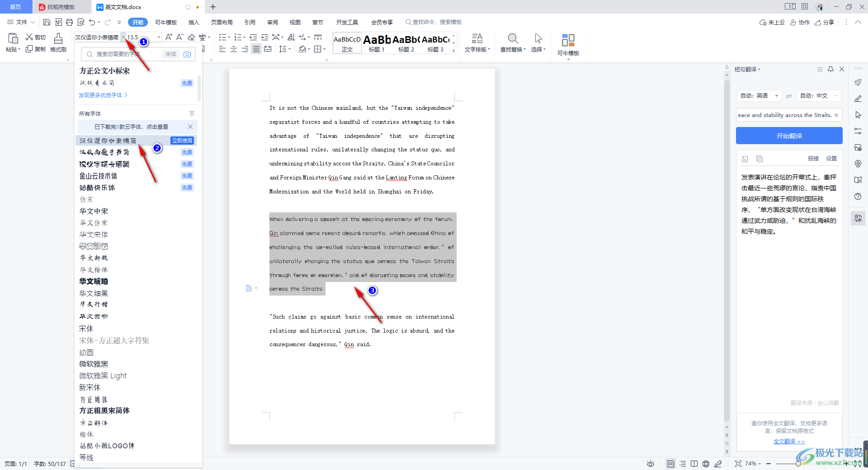Pin the 短句翻译 translation panel
This screenshot has height=470, width=868.
(831, 69)
